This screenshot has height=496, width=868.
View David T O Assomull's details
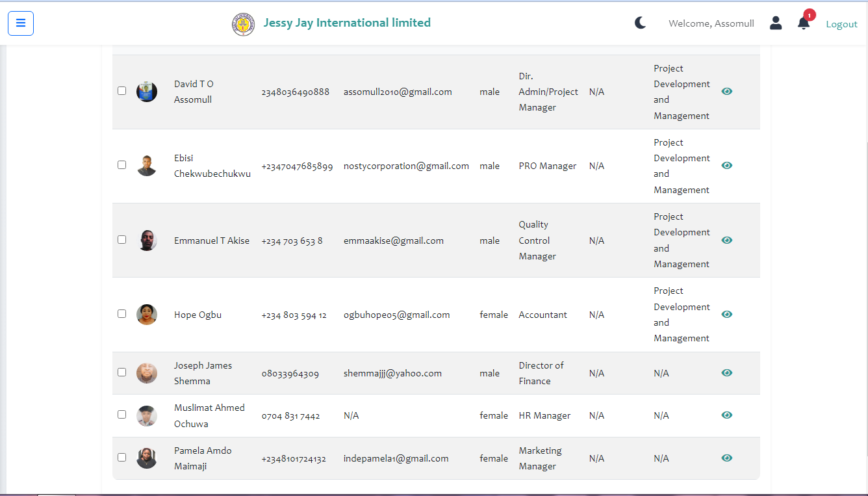point(727,92)
